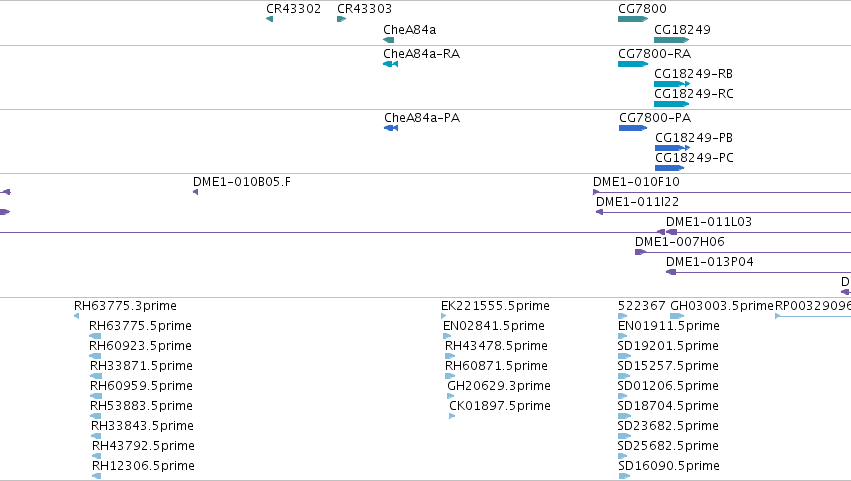Select the DME1-007H06 clone label
851x481 pixels.
coord(679,242)
